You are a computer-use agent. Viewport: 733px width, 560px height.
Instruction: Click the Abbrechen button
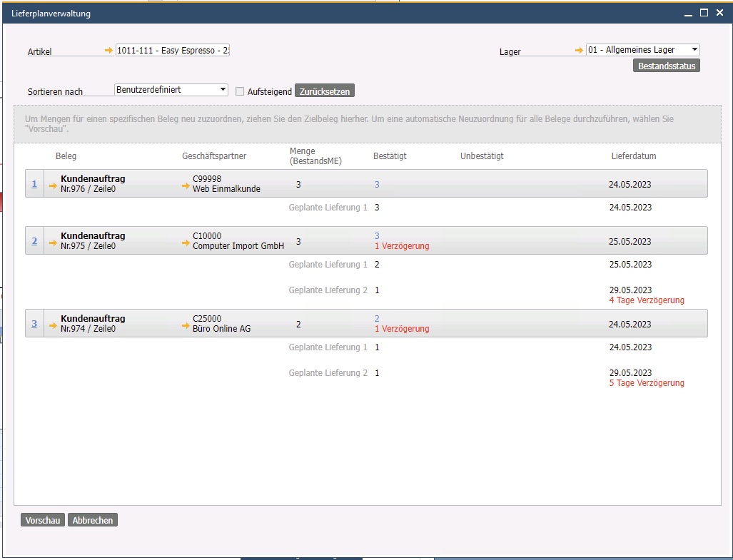(x=93, y=521)
